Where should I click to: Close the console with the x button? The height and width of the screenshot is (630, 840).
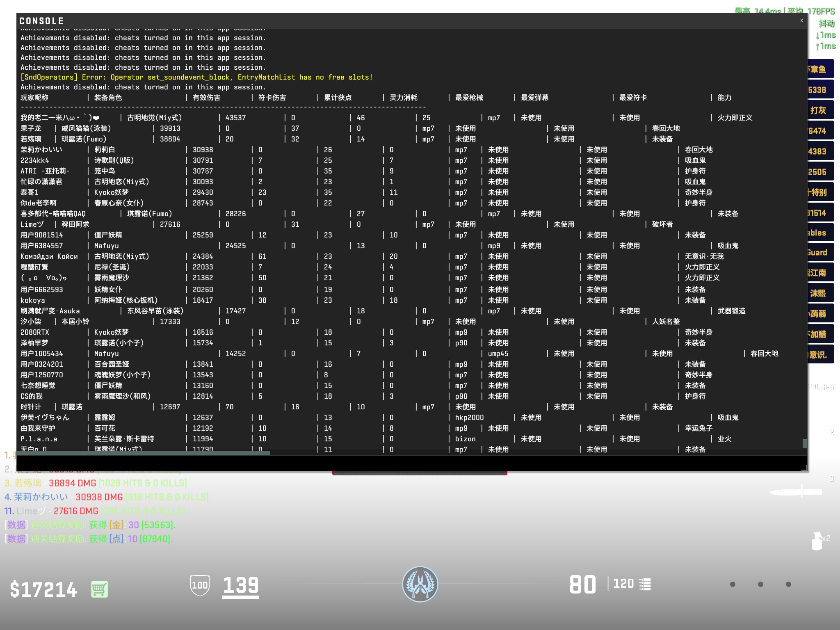click(801, 21)
